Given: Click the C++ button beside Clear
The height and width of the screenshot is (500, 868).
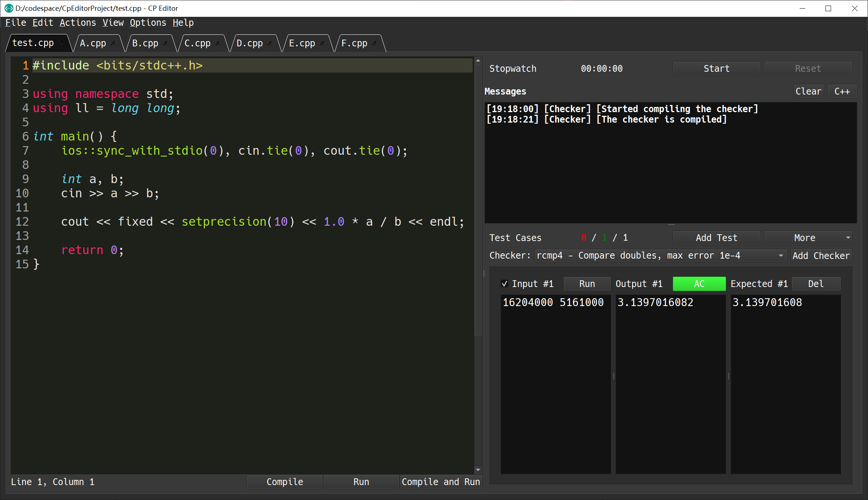Looking at the screenshot, I should pos(842,91).
